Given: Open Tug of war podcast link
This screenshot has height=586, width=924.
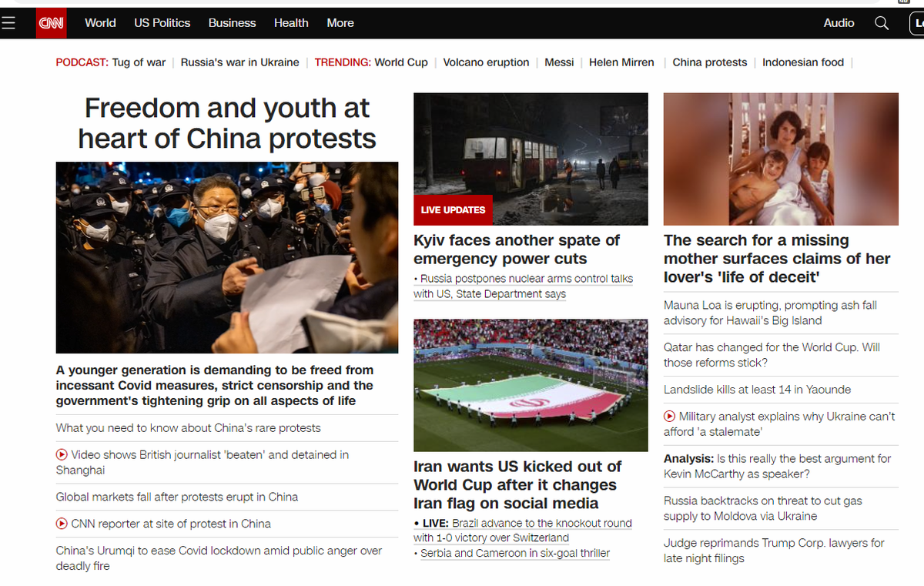Looking at the screenshot, I should click(x=139, y=62).
